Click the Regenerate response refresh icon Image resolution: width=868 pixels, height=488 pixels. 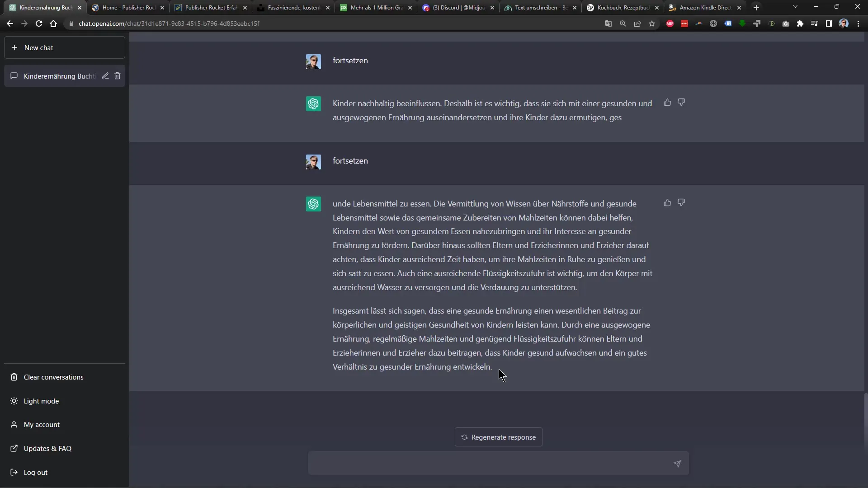[x=464, y=437]
